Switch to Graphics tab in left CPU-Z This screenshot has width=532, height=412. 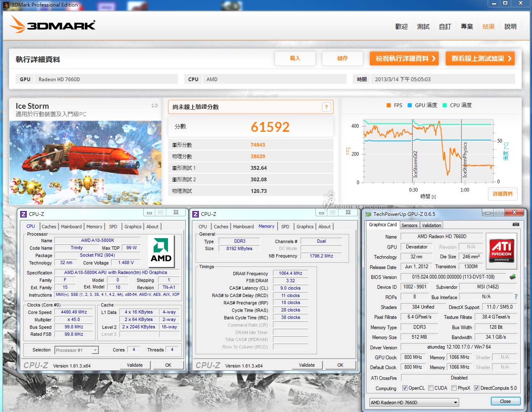133,227
